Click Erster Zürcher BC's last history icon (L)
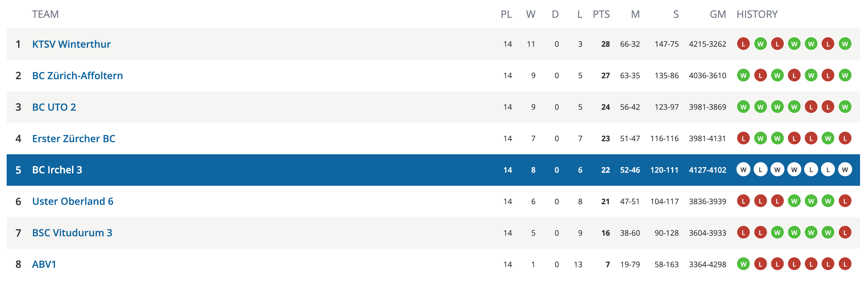This screenshot has width=868, height=285. 845,138
